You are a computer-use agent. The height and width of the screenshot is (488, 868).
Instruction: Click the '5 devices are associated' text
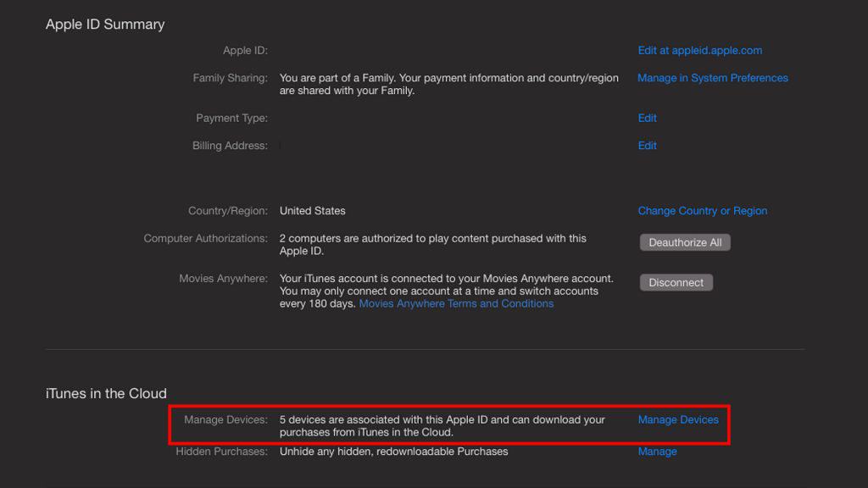[x=442, y=426]
